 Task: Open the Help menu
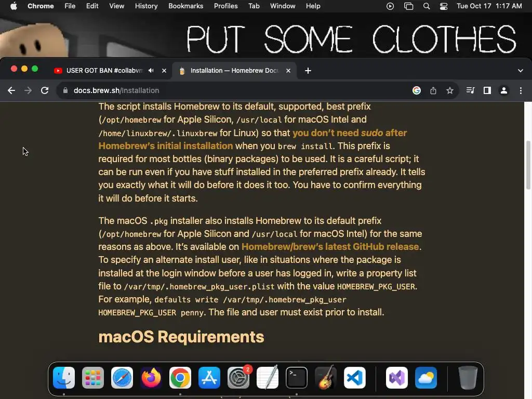click(313, 6)
